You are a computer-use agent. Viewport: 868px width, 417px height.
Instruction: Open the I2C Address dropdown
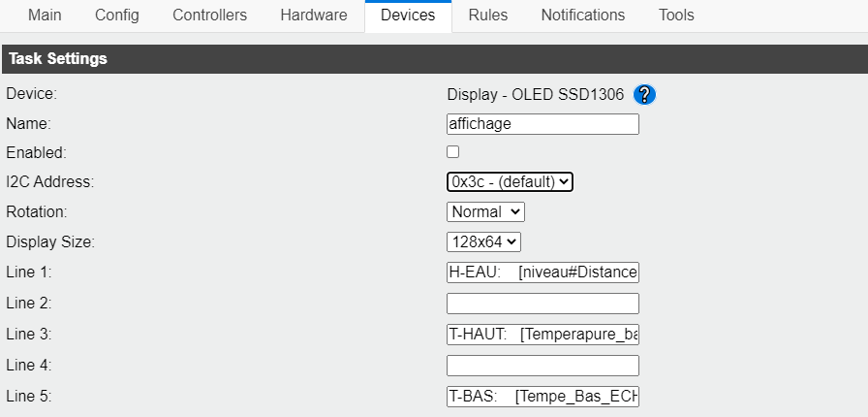pyautogui.click(x=510, y=181)
